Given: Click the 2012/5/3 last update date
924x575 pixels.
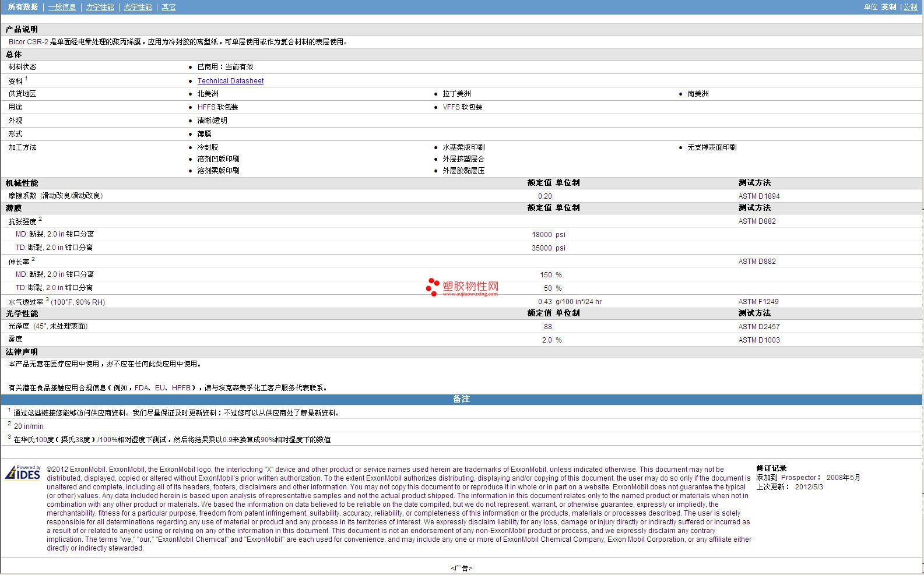Looking at the screenshot, I should 809,487.
